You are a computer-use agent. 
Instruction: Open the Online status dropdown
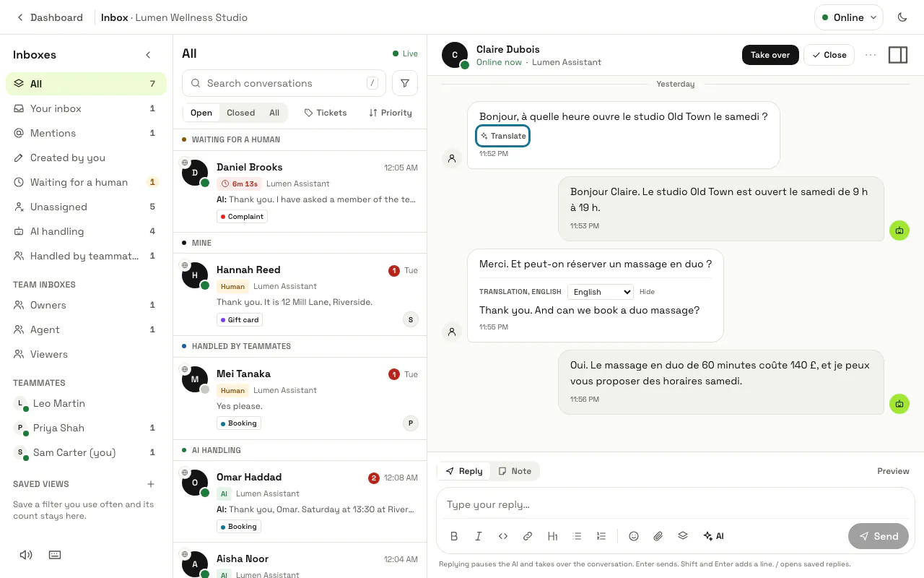click(849, 17)
